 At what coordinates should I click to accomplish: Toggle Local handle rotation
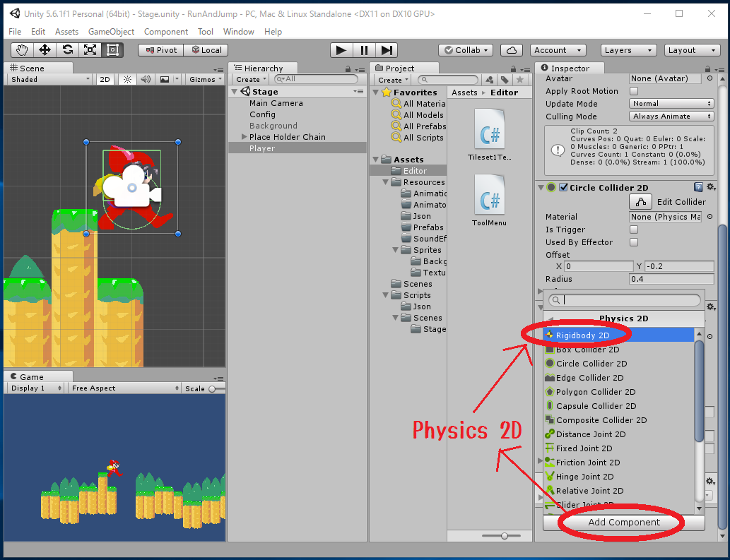coord(207,49)
